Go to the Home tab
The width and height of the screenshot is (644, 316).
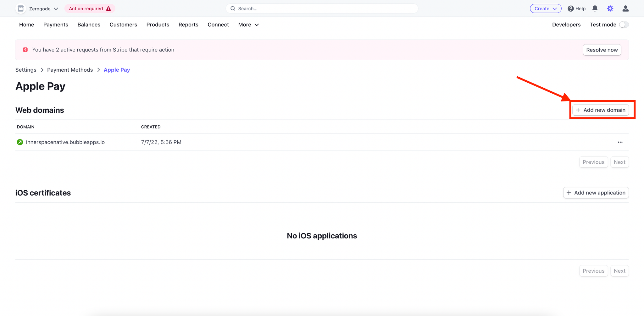(27, 25)
